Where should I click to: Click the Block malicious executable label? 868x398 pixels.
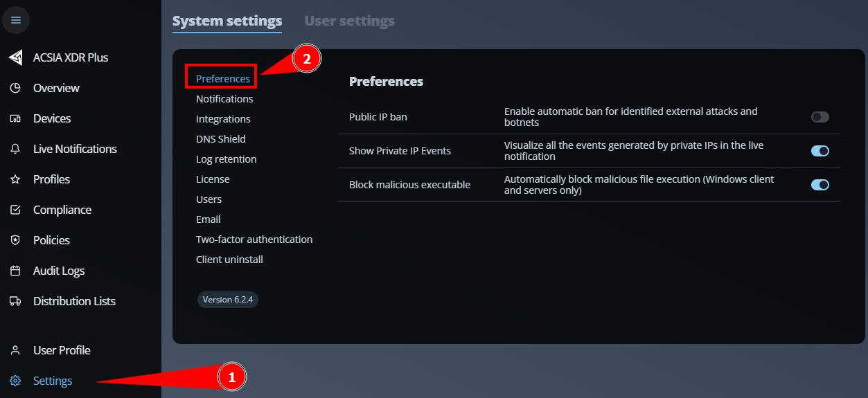(409, 185)
